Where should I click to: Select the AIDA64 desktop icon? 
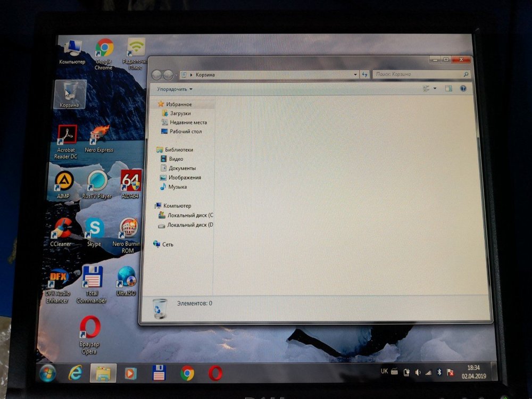130,182
